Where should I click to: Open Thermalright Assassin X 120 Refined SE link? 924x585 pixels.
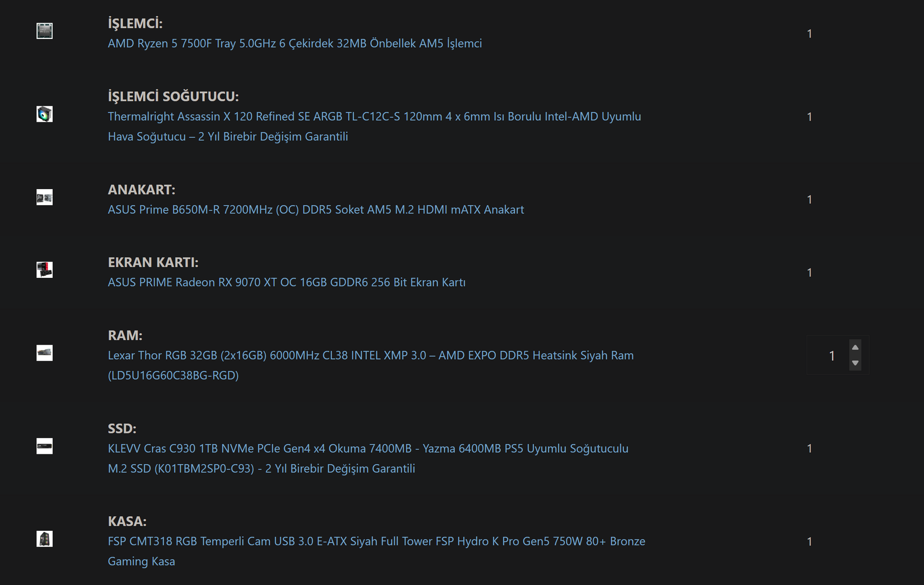[x=374, y=126]
